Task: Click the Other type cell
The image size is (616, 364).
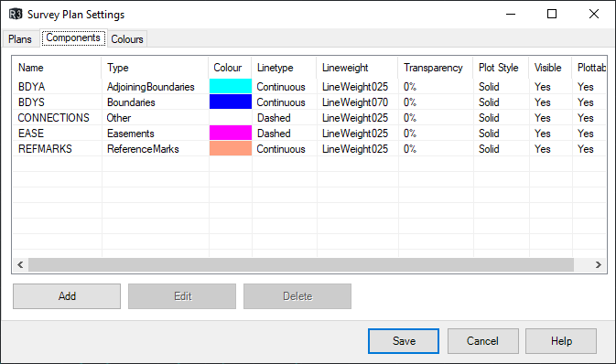Action: coord(119,118)
